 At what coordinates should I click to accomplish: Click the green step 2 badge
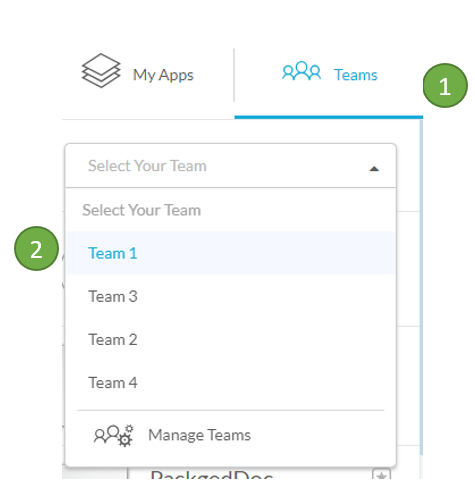[36, 249]
